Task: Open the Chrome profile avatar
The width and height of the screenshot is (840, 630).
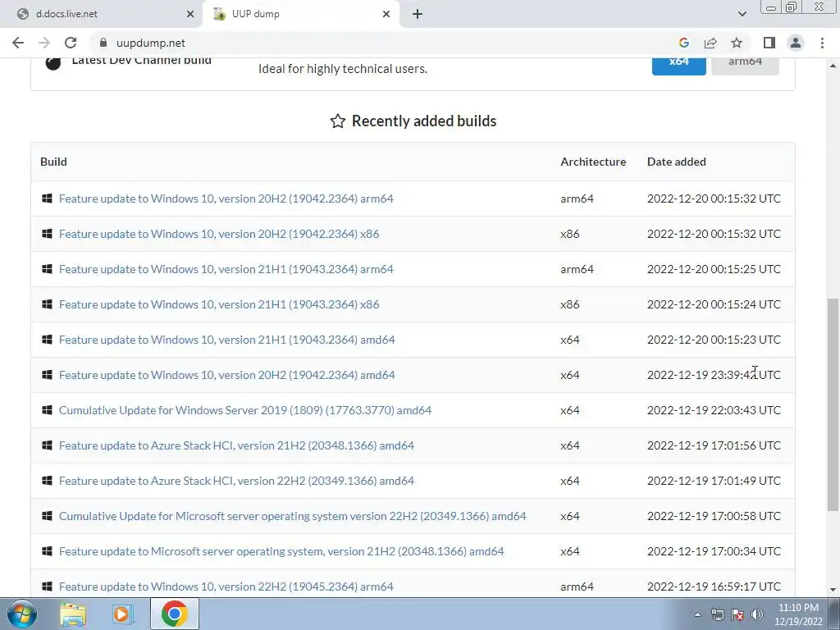Action: click(x=796, y=43)
